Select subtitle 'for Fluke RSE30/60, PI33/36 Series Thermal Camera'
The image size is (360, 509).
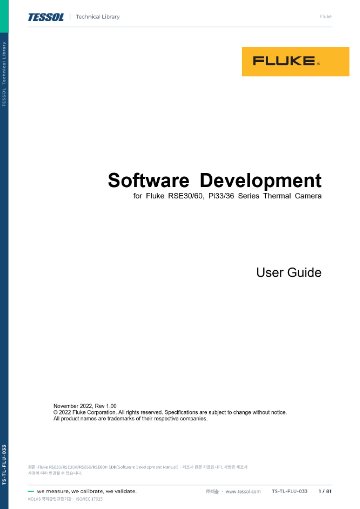227,196
